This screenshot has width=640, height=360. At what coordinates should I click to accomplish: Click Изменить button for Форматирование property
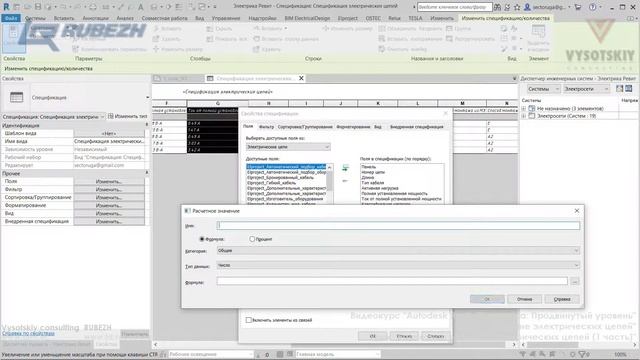tap(109, 205)
